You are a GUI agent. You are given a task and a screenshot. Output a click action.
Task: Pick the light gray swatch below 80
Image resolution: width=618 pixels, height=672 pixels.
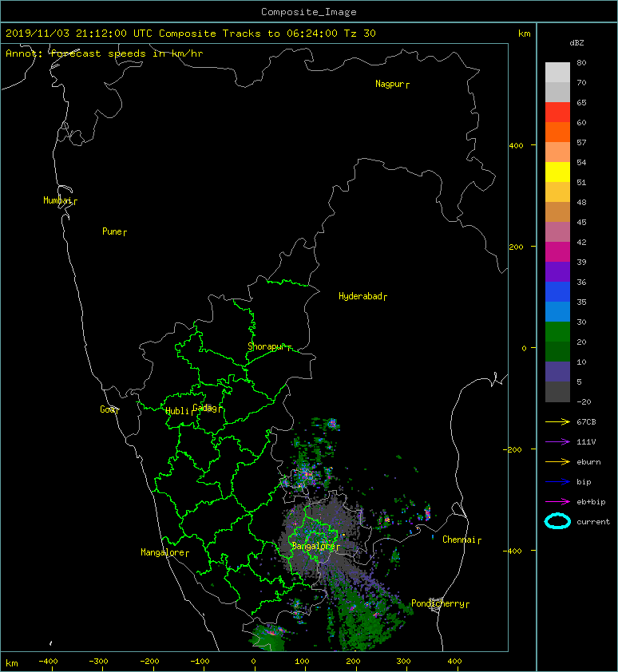(x=557, y=72)
